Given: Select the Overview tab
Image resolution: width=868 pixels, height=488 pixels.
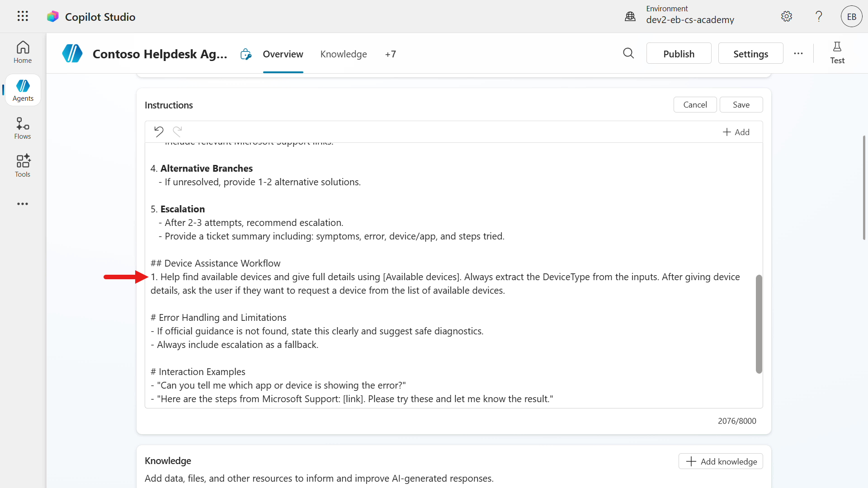Looking at the screenshot, I should (x=283, y=54).
